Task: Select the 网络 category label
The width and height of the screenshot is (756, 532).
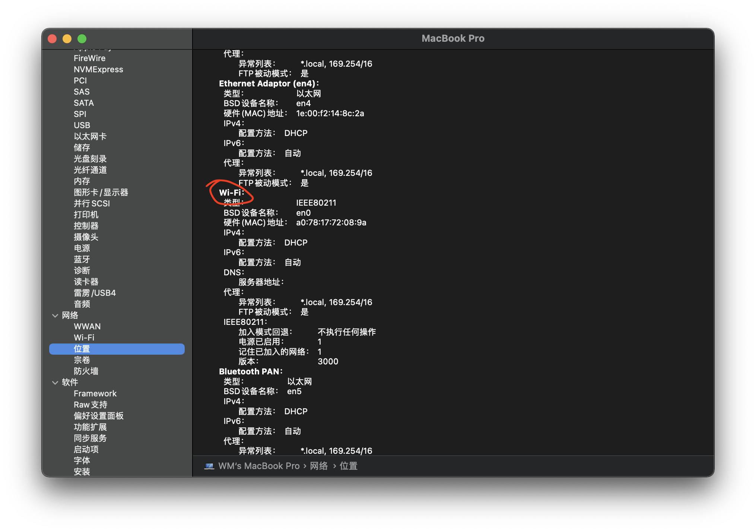Action: point(70,315)
